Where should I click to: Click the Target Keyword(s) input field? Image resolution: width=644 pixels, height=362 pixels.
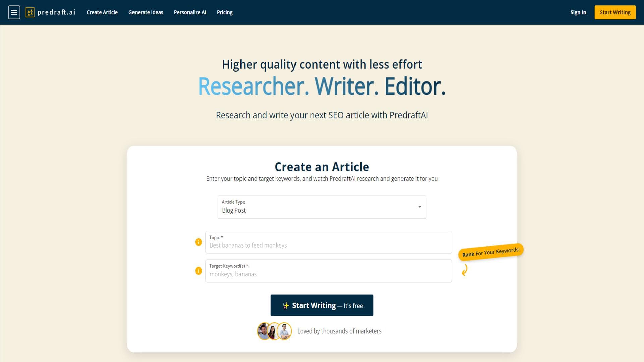[x=329, y=274]
